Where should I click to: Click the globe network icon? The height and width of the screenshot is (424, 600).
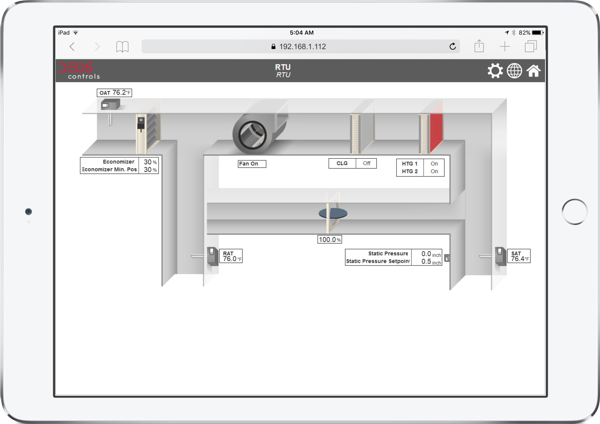[514, 70]
